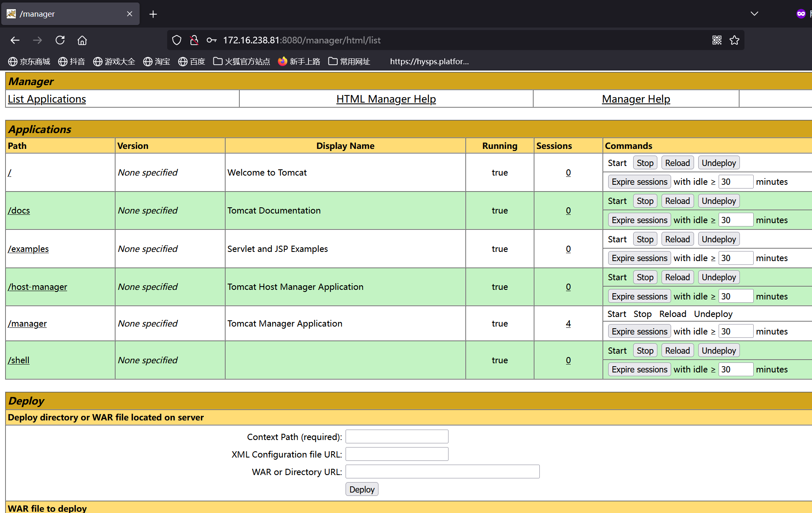Open the /host-manager application link
This screenshot has height=513, width=812.
(x=38, y=287)
